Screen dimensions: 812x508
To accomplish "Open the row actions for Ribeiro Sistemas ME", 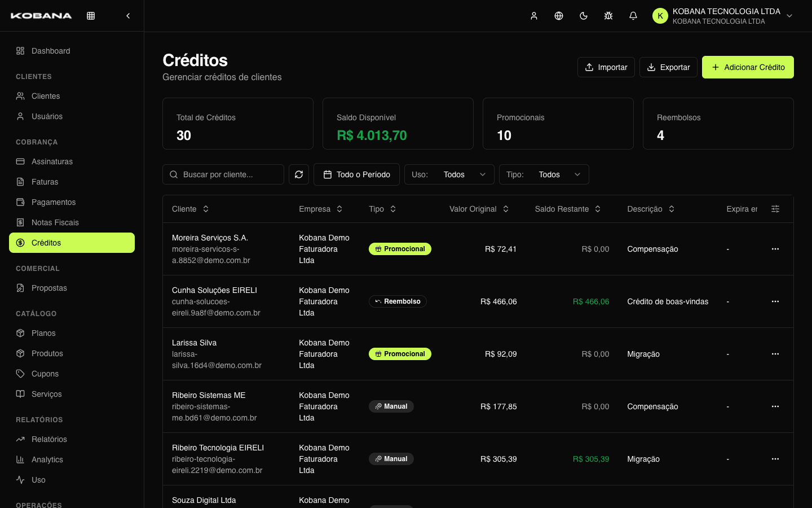I will pos(775,406).
